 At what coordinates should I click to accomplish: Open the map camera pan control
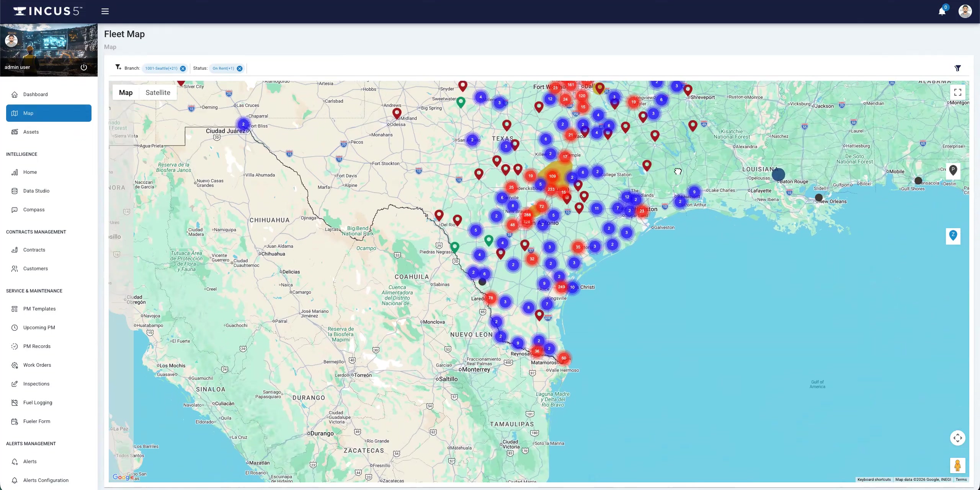pyautogui.click(x=958, y=438)
